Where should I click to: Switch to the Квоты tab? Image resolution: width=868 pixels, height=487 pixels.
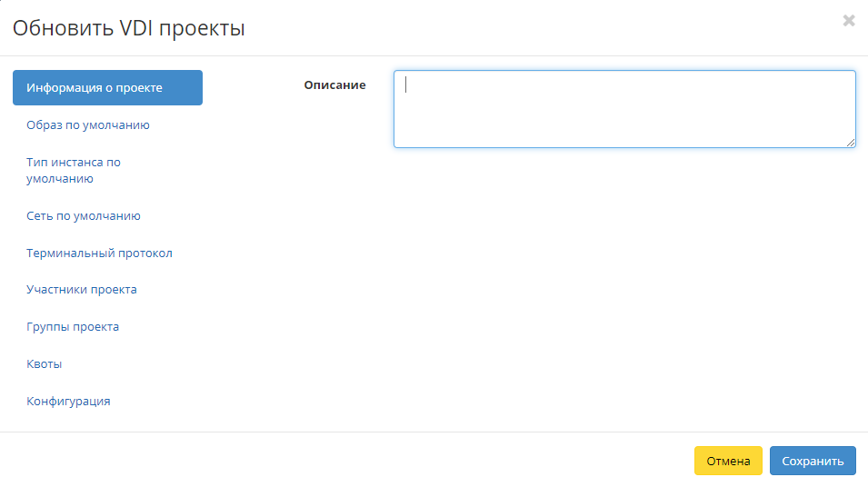(x=45, y=364)
